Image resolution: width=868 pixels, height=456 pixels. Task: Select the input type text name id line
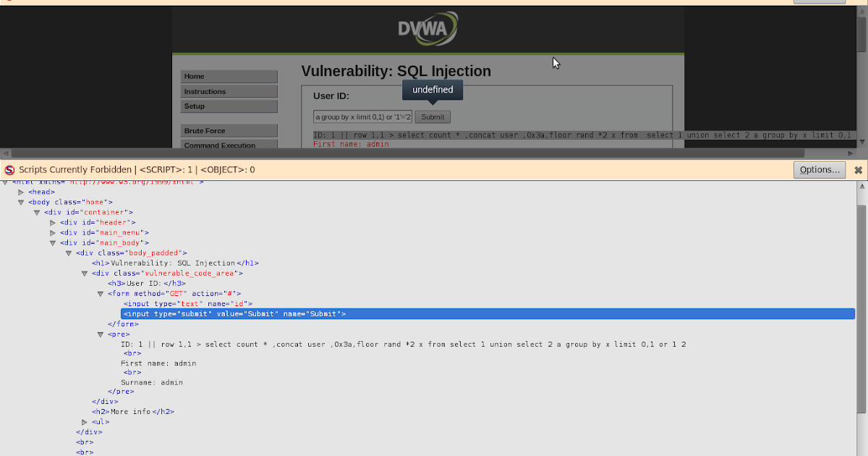click(188, 304)
